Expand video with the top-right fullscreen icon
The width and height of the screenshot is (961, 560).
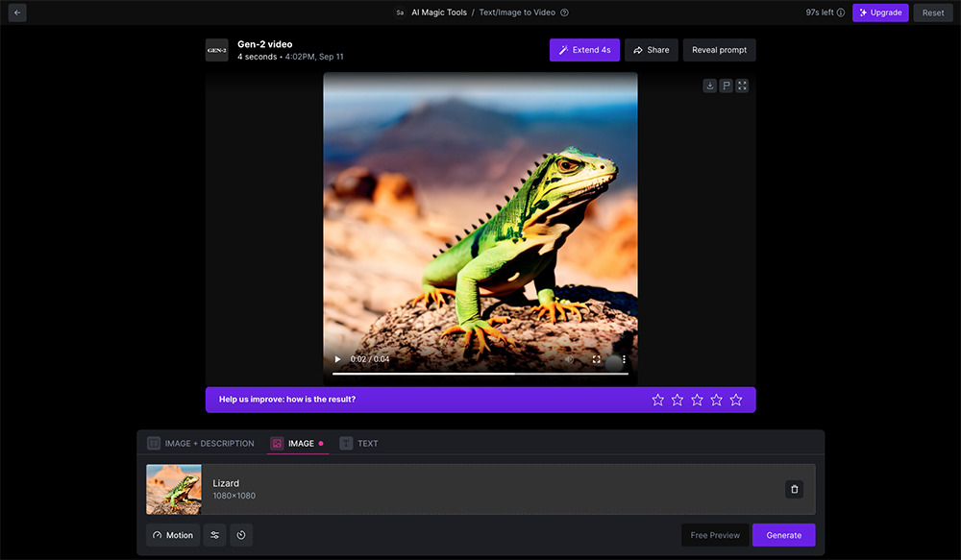(742, 85)
